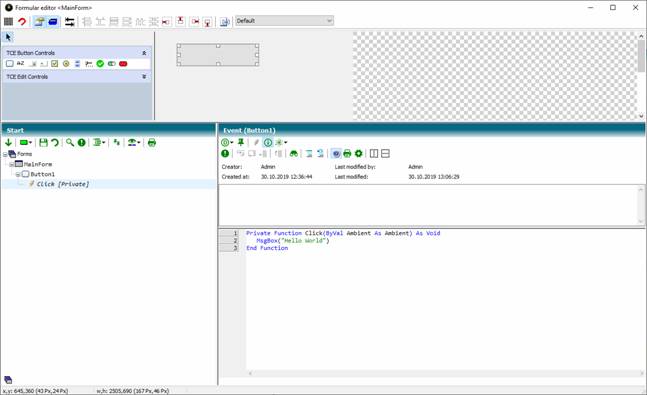The width and height of the screenshot is (647, 395).
Task: Collapse the Forms tree node
Action: [x=5, y=154]
